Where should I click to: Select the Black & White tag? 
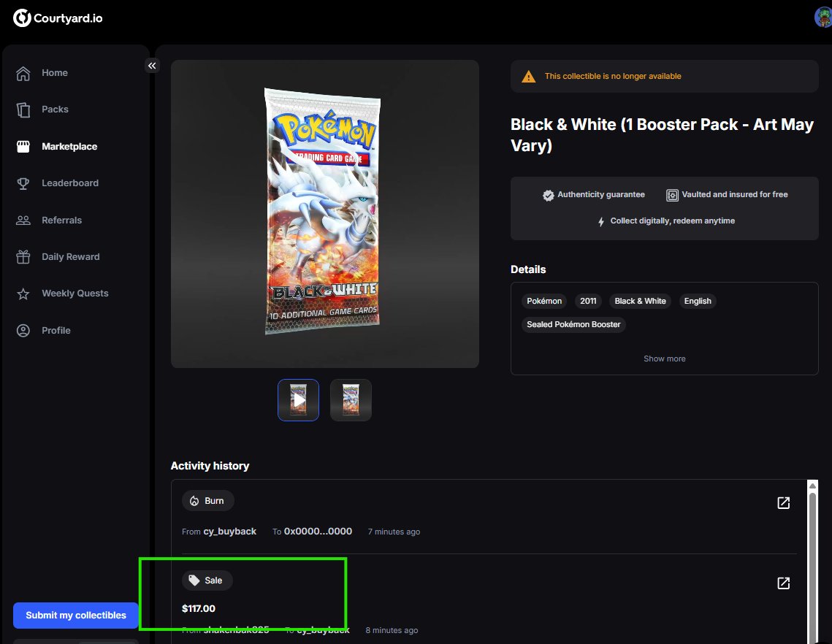pyautogui.click(x=640, y=301)
